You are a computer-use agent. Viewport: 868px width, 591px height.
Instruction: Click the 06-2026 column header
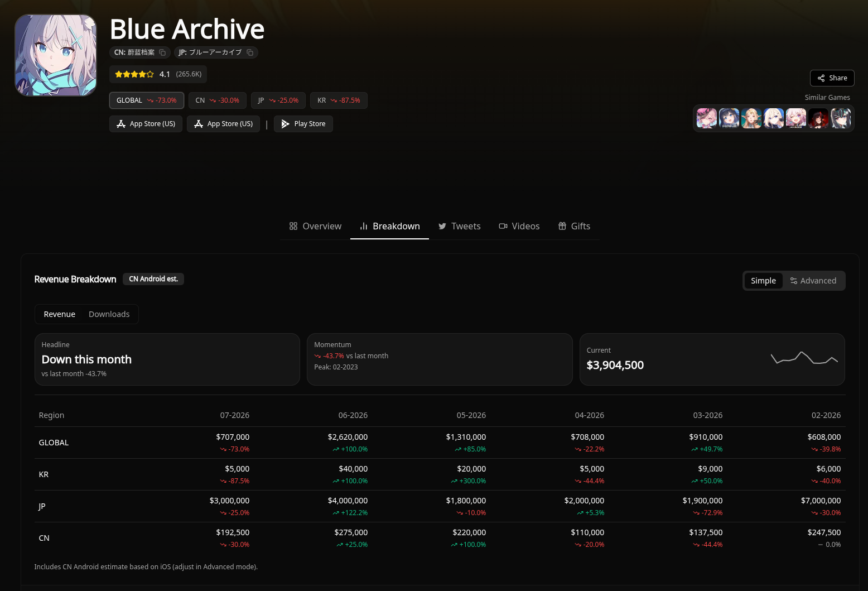353,415
